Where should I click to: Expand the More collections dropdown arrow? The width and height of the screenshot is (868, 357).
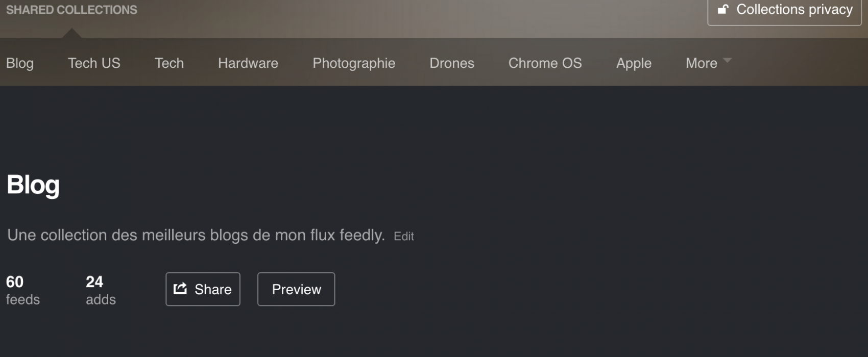tap(728, 60)
